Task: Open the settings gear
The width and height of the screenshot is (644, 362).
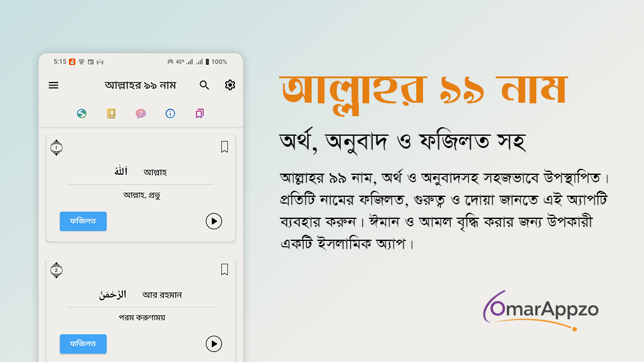Action: pyautogui.click(x=230, y=85)
